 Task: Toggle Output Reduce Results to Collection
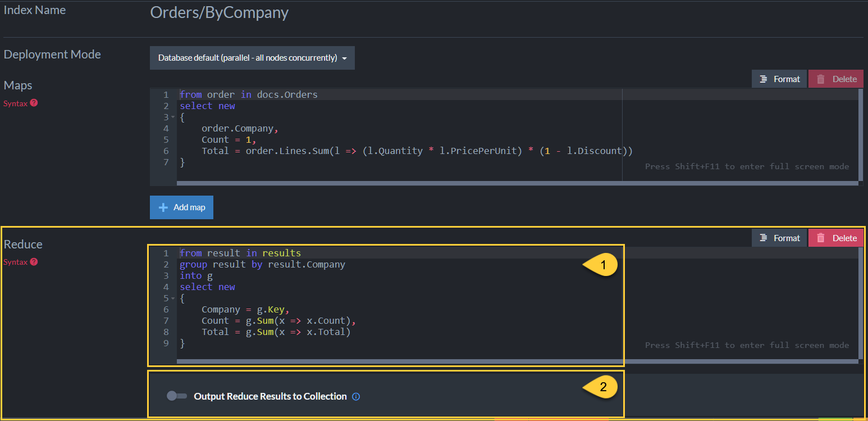click(x=177, y=396)
